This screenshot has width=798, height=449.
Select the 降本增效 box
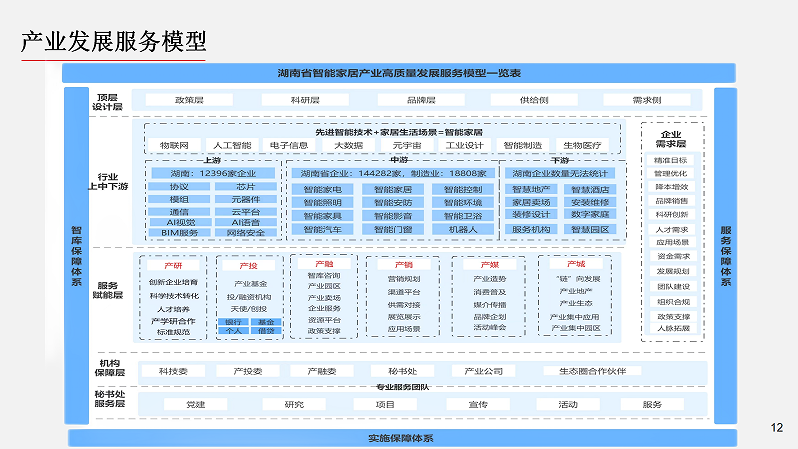672,187
